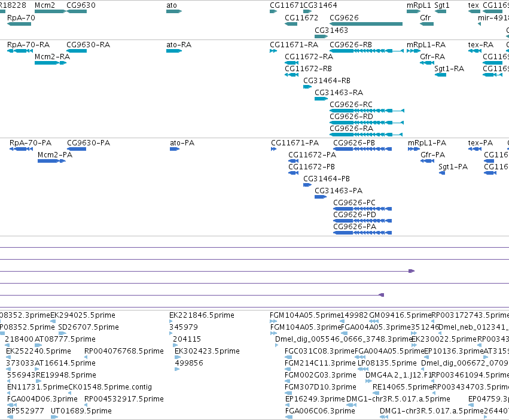Click EST FGM002G03.3prime label

[x=321, y=375]
